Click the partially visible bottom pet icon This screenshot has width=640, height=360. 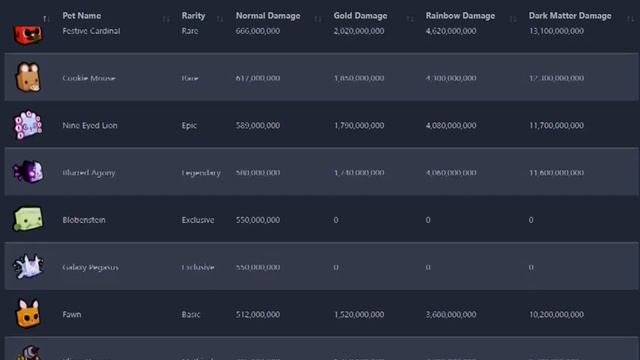pyautogui.click(x=29, y=353)
